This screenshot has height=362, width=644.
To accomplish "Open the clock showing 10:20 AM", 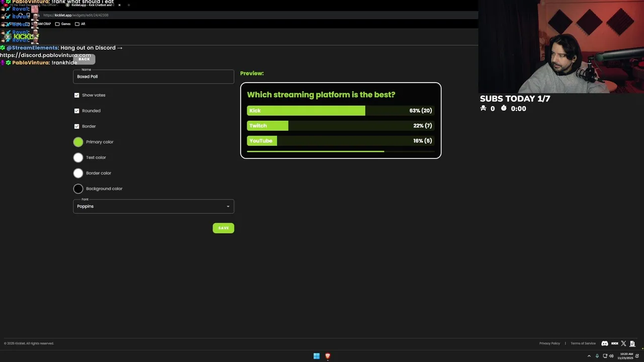I will click(x=626, y=356).
